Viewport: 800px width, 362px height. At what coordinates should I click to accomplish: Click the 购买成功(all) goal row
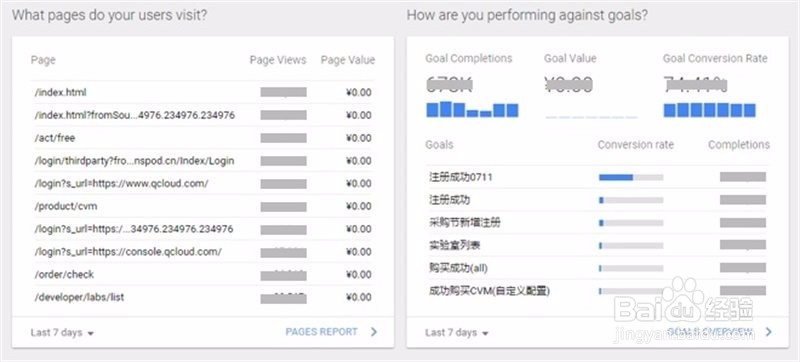[x=596, y=268]
